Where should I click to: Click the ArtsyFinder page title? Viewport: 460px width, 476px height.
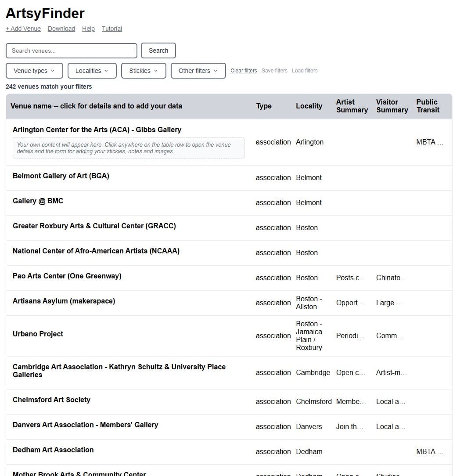[x=45, y=13]
